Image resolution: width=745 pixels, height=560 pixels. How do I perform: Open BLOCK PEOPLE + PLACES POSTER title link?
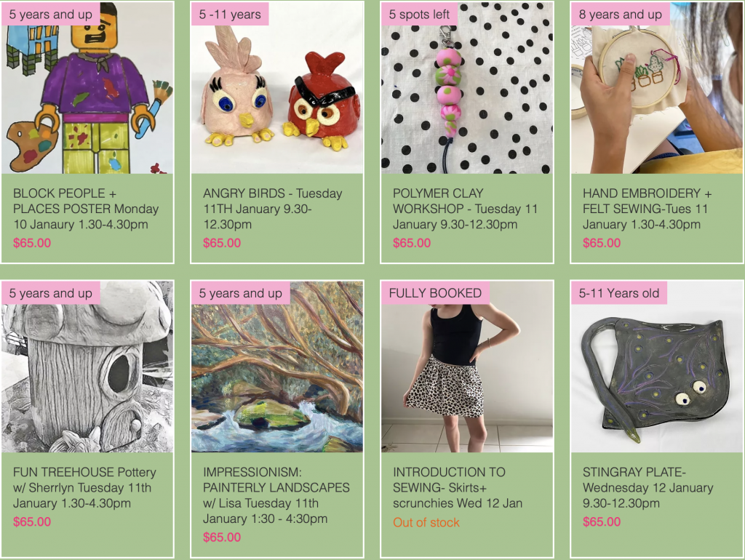pos(86,209)
